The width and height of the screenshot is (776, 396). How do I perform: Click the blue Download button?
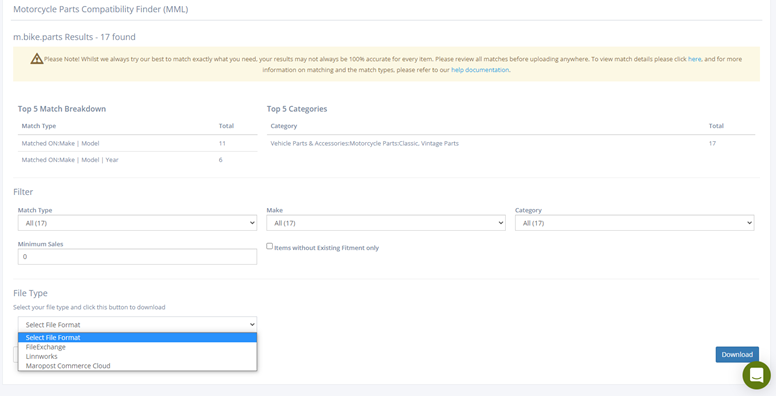pos(737,354)
